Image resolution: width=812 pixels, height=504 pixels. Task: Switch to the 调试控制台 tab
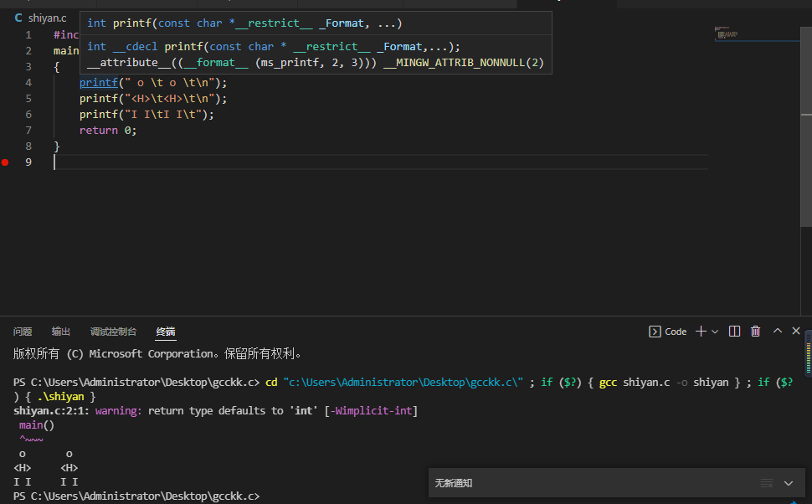(113, 332)
